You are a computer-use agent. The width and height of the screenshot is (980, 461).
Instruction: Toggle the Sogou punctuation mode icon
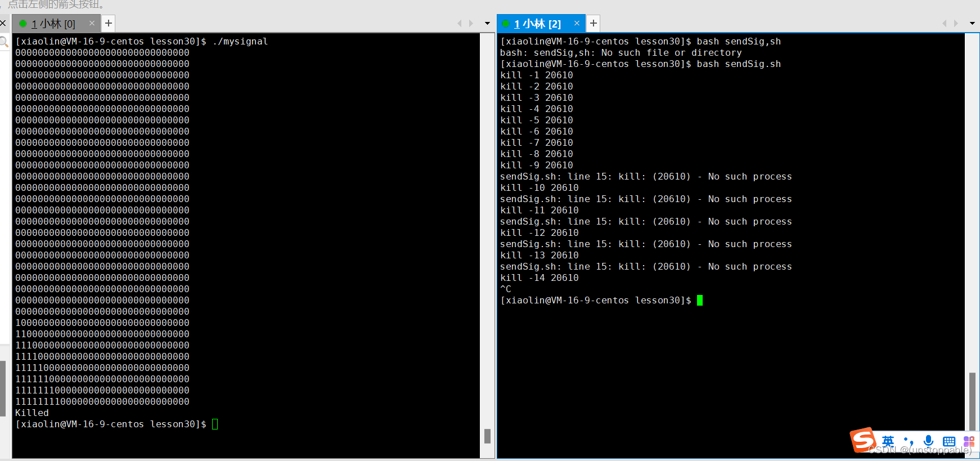[909, 441]
